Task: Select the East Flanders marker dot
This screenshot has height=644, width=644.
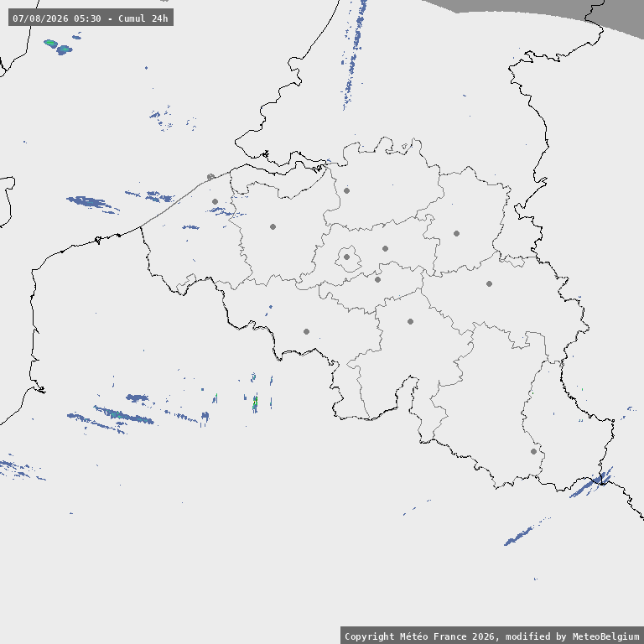Action: point(273,226)
